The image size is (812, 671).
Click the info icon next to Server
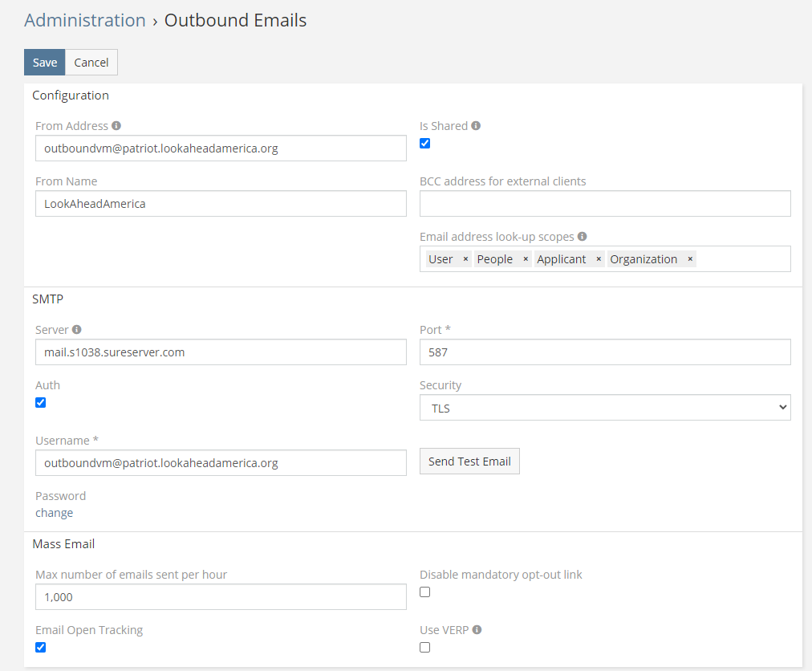click(77, 330)
